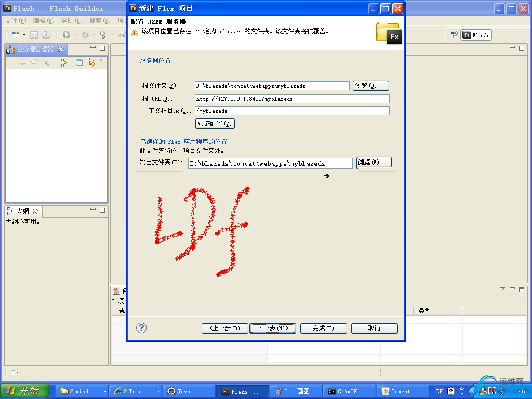Click Back arrow in Package Explorer toolbar
This screenshot has width=532, height=399.
23,62
